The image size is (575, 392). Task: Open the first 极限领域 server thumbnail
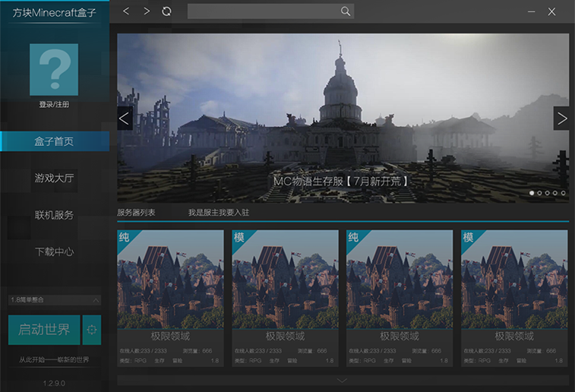pyautogui.click(x=170, y=279)
